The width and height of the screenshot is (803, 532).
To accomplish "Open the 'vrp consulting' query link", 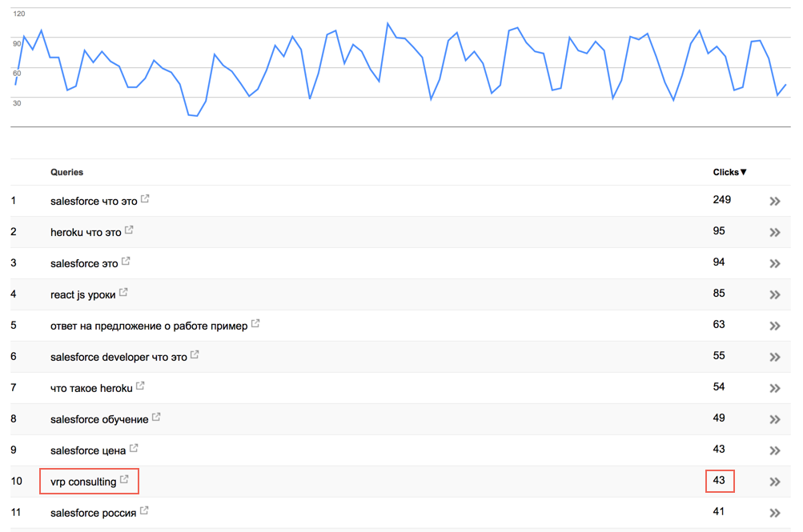I will pyautogui.click(x=83, y=482).
